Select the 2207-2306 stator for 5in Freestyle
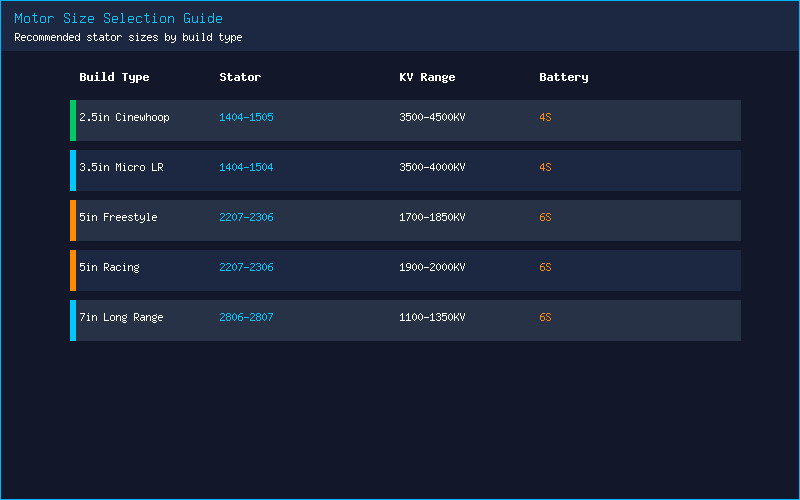This screenshot has width=800, height=500. pyautogui.click(x=246, y=217)
